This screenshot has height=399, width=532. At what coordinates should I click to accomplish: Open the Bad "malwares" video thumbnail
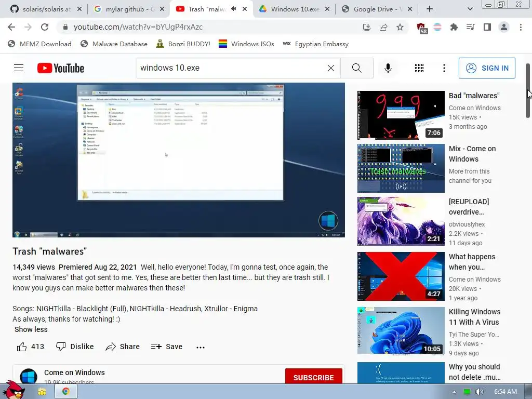401,115
